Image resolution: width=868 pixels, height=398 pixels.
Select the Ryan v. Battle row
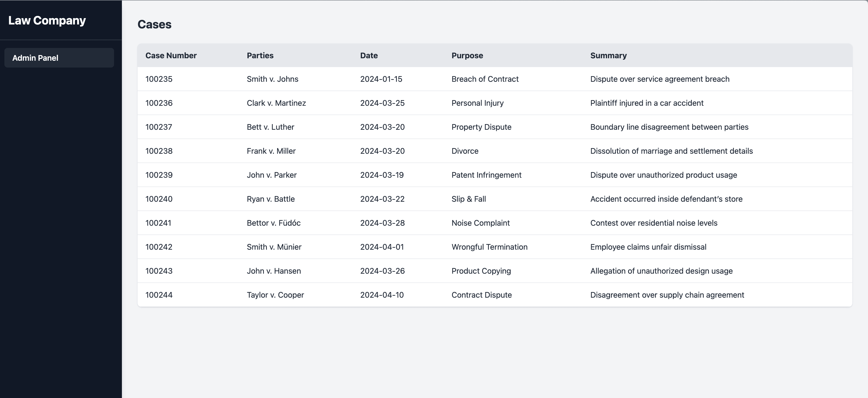(x=270, y=199)
